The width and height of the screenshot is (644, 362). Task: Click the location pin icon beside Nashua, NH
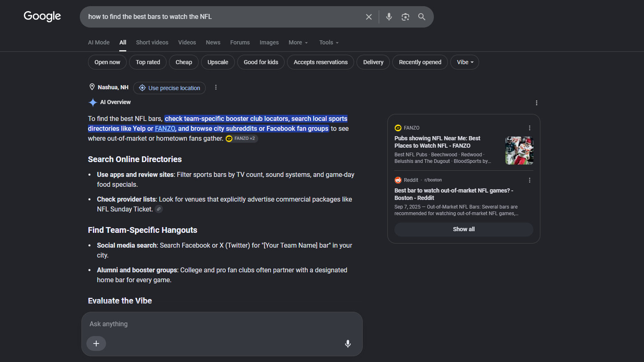pos(92,87)
